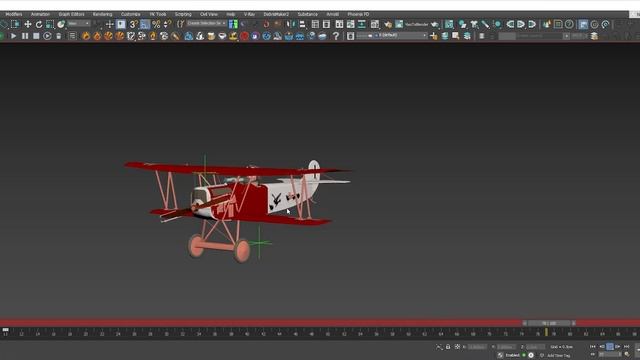
Task: Open the reference coordinate system dropdown
Action: pyautogui.click(x=79, y=24)
